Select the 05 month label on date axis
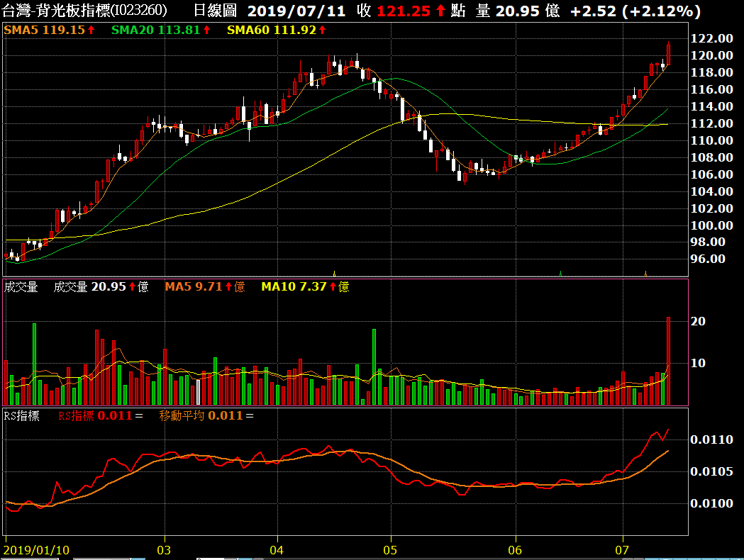The height and width of the screenshot is (560, 744). 389,550
